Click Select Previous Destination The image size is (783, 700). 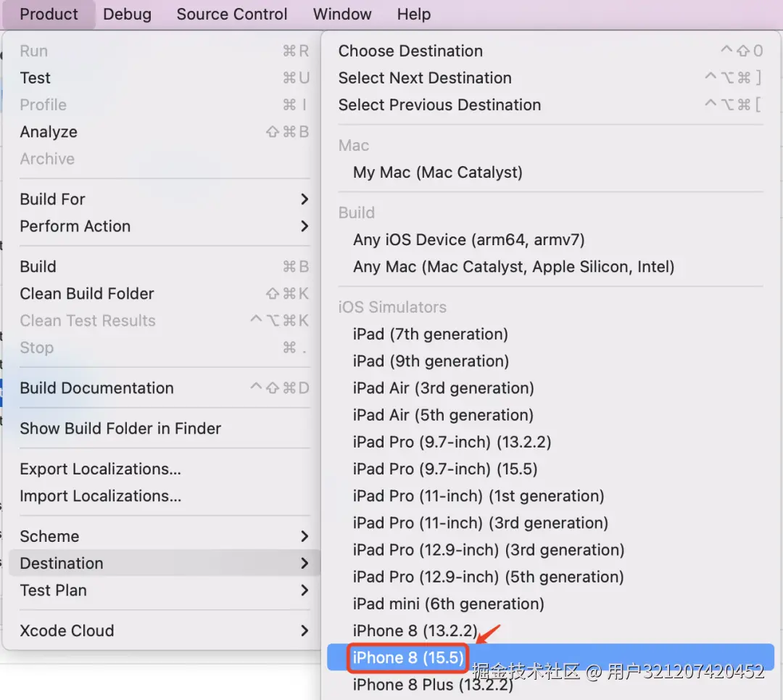550,105
